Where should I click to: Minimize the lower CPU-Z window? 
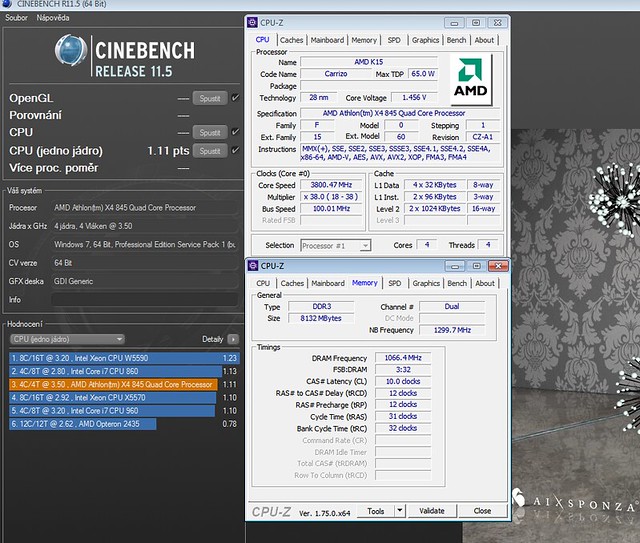[x=454, y=266]
